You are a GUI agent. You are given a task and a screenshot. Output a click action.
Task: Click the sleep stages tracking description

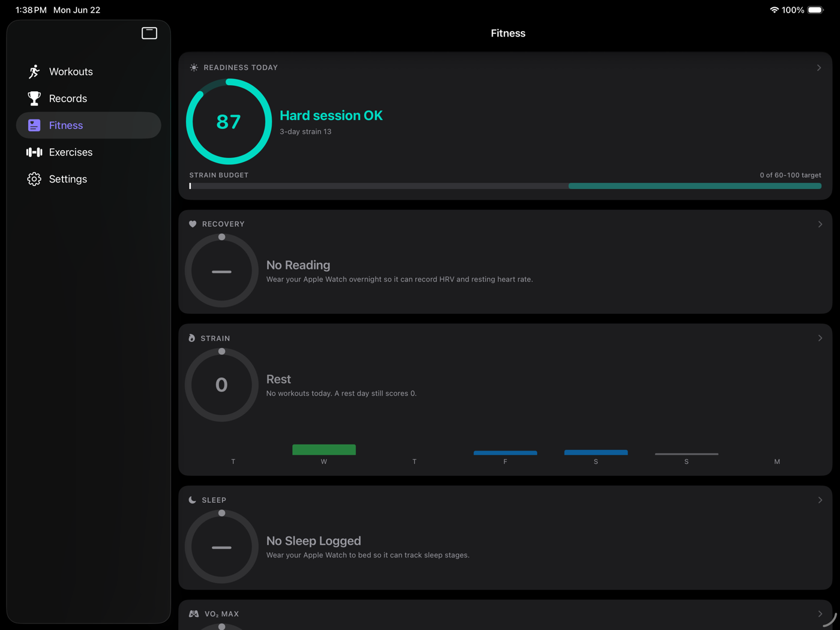click(368, 556)
